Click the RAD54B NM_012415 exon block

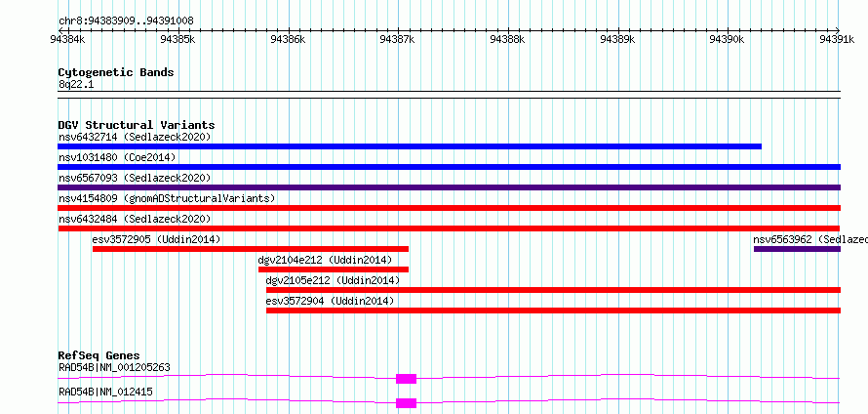tap(406, 403)
